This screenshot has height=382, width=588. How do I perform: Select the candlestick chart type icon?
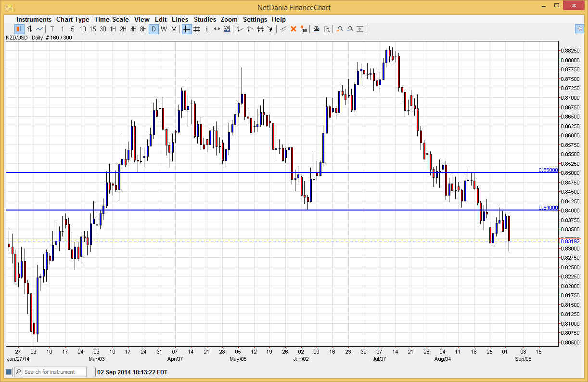pyautogui.click(x=19, y=29)
